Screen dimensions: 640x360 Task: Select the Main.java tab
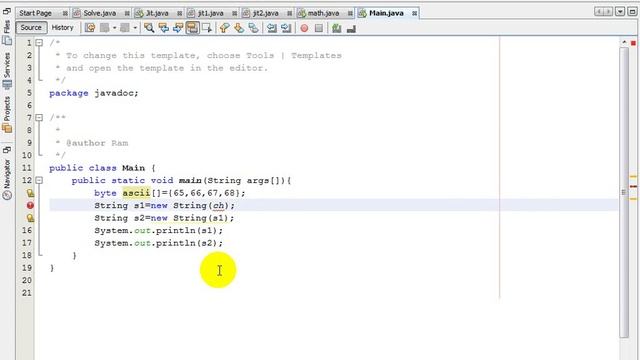pyautogui.click(x=386, y=13)
